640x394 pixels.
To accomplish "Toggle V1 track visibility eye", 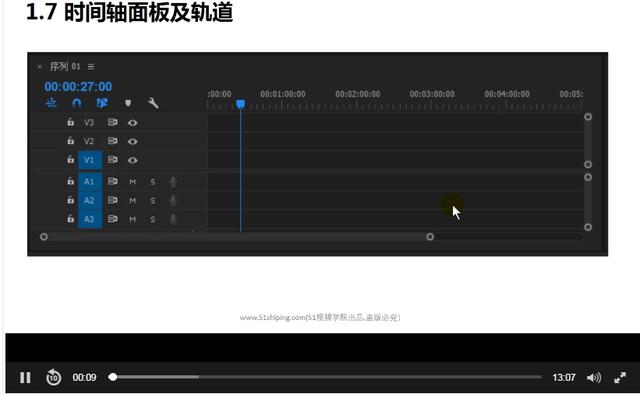I will [x=132, y=160].
